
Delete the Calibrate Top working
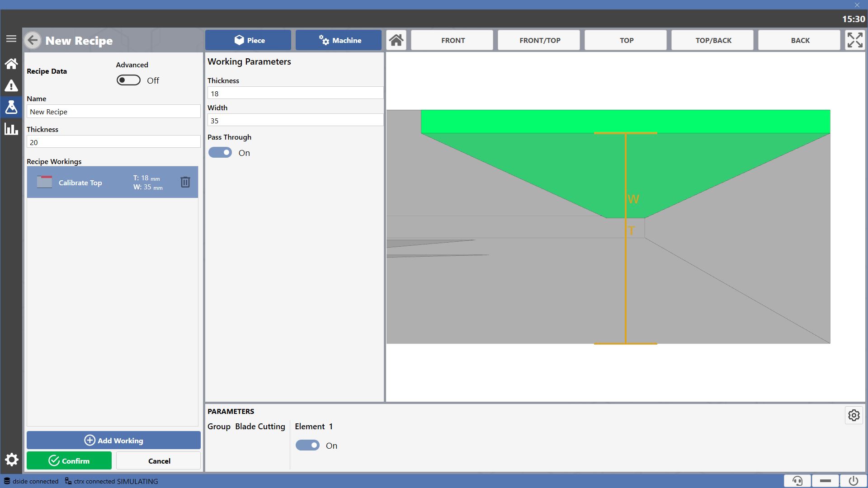[185, 182]
